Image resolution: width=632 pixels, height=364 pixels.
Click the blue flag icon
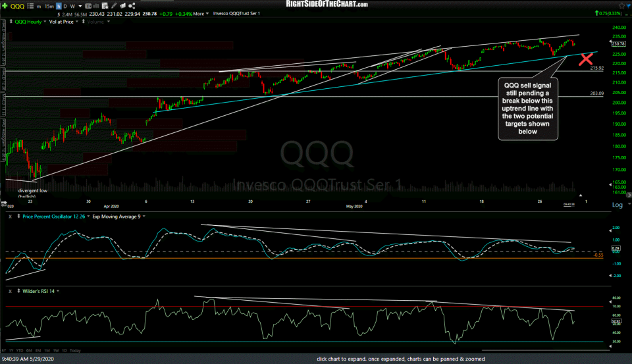(x=629, y=6)
